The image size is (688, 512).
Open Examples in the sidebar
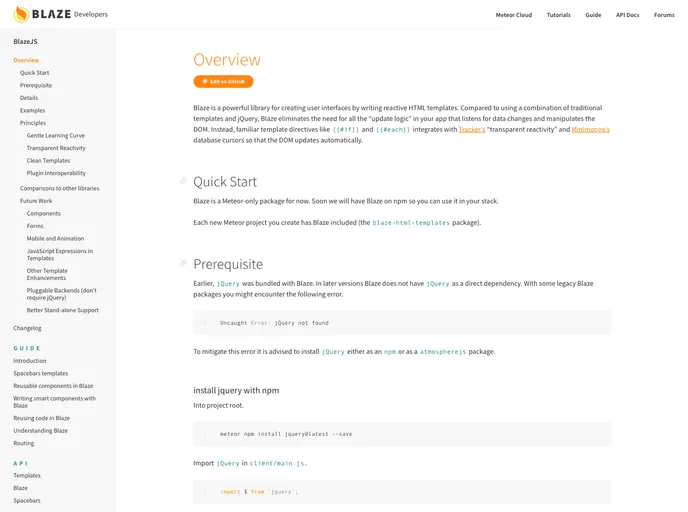click(32, 111)
